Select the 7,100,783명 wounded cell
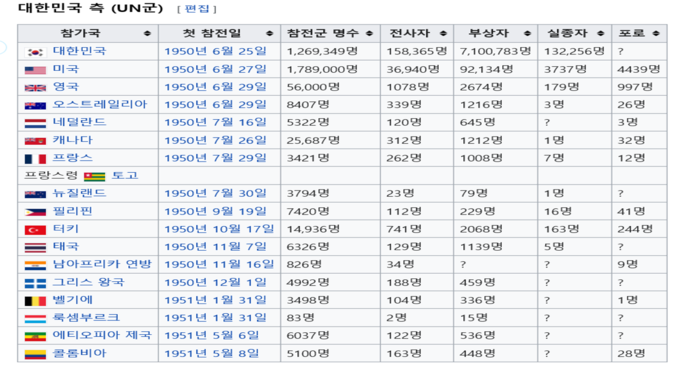The width and height of the screenshot is (680, 367). [x=496, y=51]
